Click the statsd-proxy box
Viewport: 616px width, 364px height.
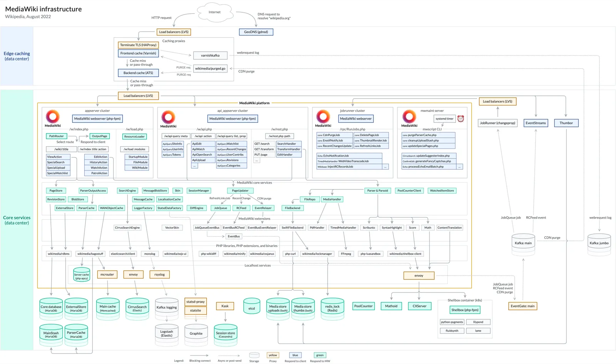coord(196,302)
